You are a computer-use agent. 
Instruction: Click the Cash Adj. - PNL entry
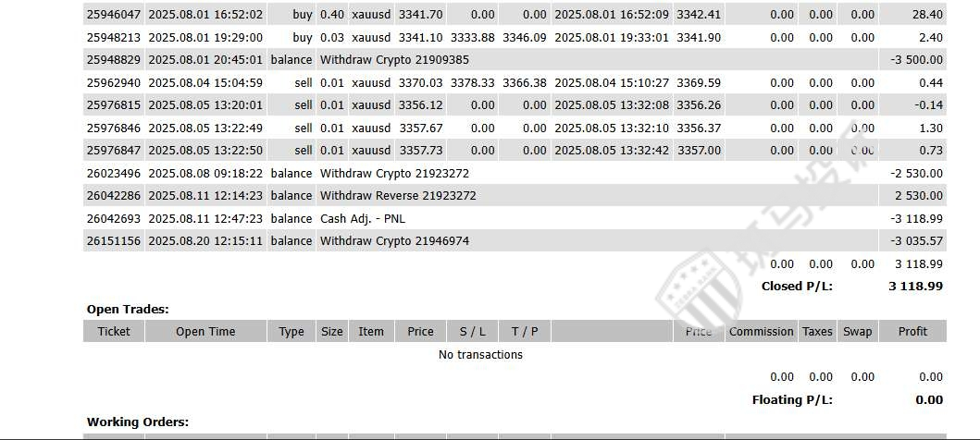point(363,218)
